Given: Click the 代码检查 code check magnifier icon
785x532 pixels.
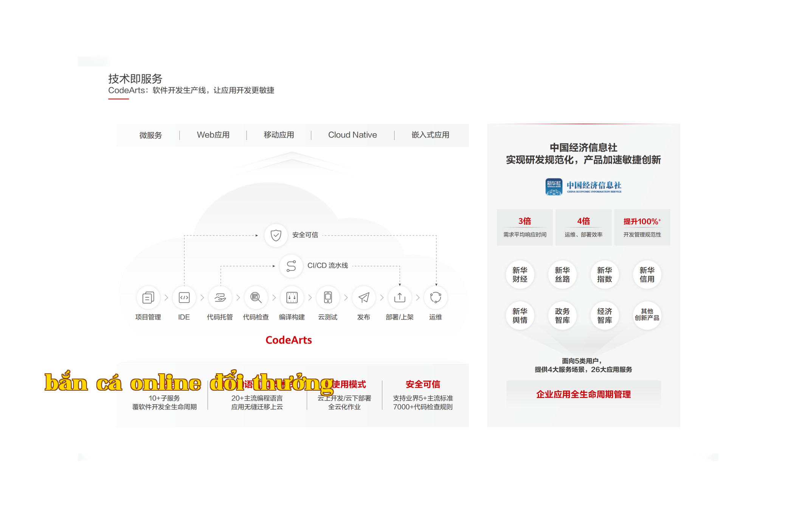Looking at the screenshot, I should coord(256,297).
